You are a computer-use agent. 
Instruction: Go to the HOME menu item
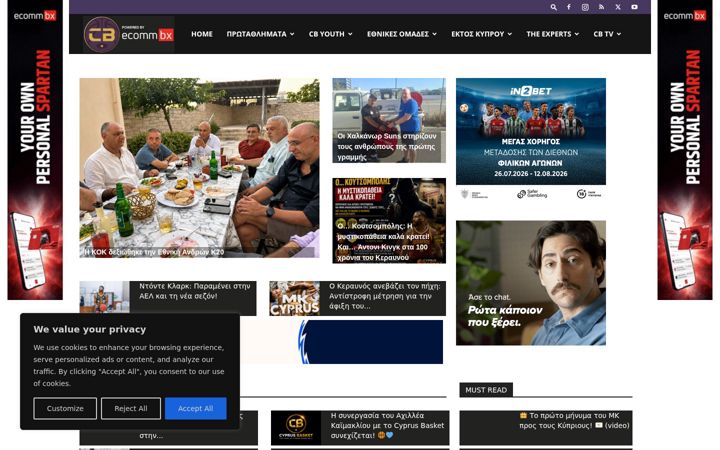(202, 34)
